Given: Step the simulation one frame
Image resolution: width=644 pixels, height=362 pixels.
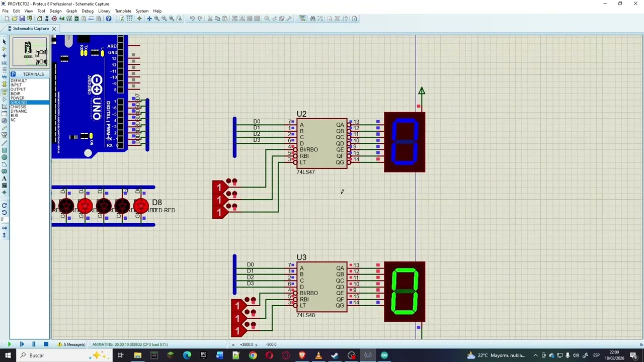Looking at the screenshot, I should coord(22,344).
